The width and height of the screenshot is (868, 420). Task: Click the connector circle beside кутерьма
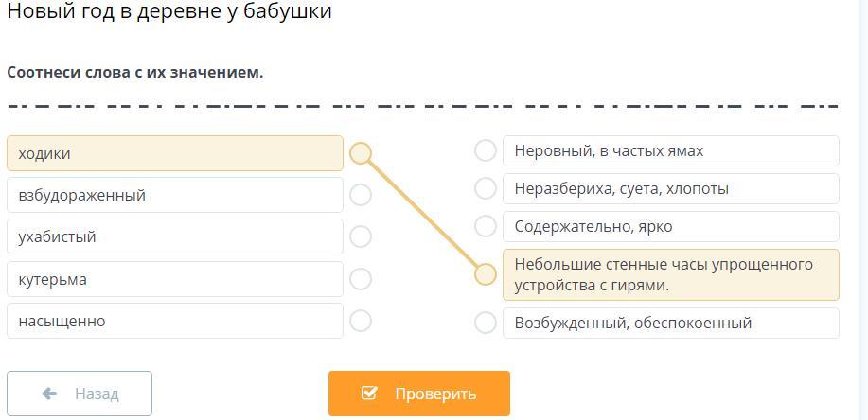(x=361, y=279)
